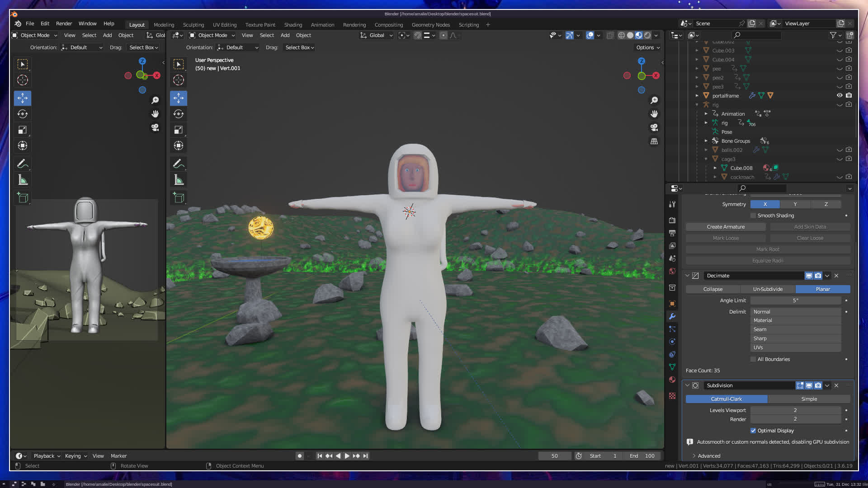Hide portalframe using its eye icon
868x488 pixels.
(x=840, y=95)
